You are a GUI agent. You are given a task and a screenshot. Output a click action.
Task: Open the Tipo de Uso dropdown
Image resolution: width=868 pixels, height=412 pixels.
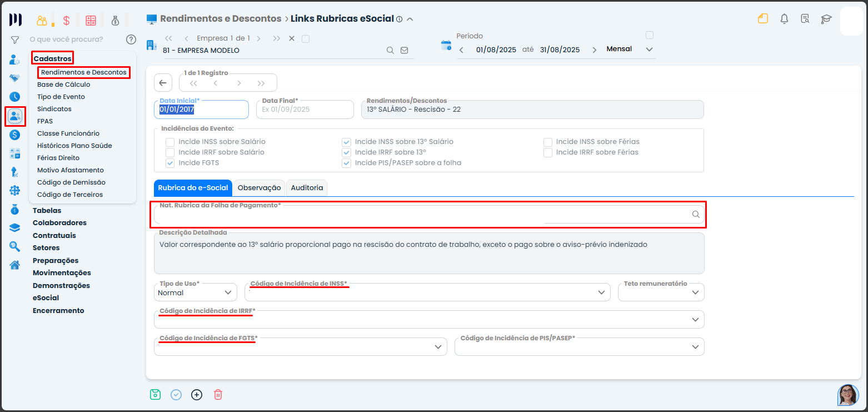point(195,292)
